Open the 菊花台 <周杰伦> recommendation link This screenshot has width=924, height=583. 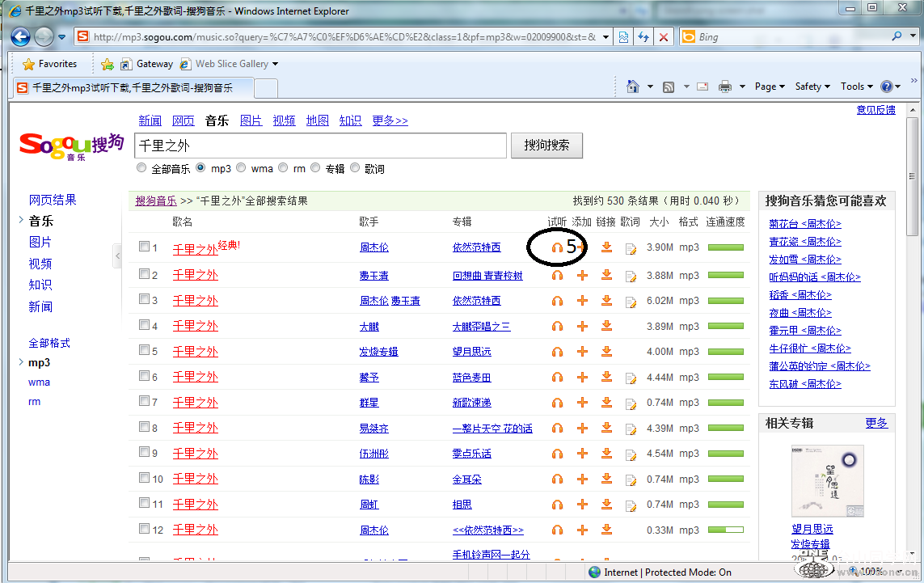805,224
